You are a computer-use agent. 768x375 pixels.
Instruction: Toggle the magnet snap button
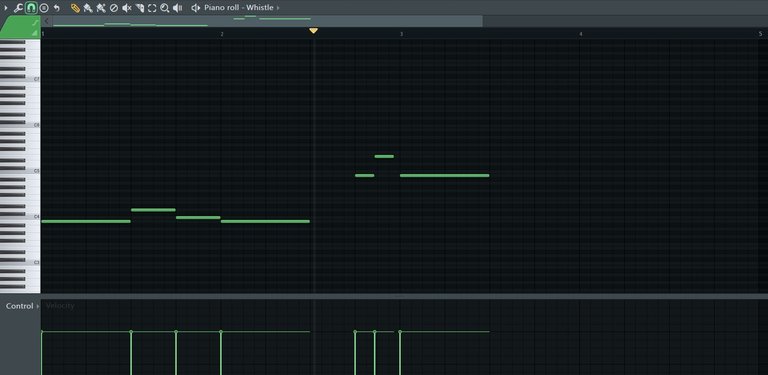31,8
